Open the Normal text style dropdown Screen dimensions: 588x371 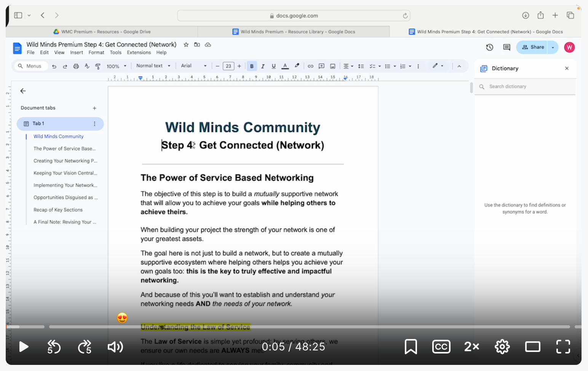click(153, 66)
